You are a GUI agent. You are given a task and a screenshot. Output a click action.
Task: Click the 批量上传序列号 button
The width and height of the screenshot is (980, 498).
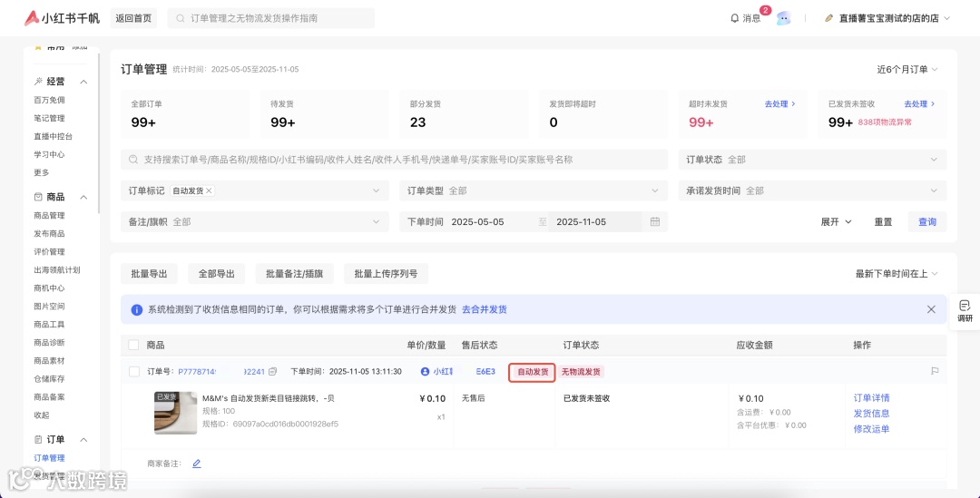387,274
